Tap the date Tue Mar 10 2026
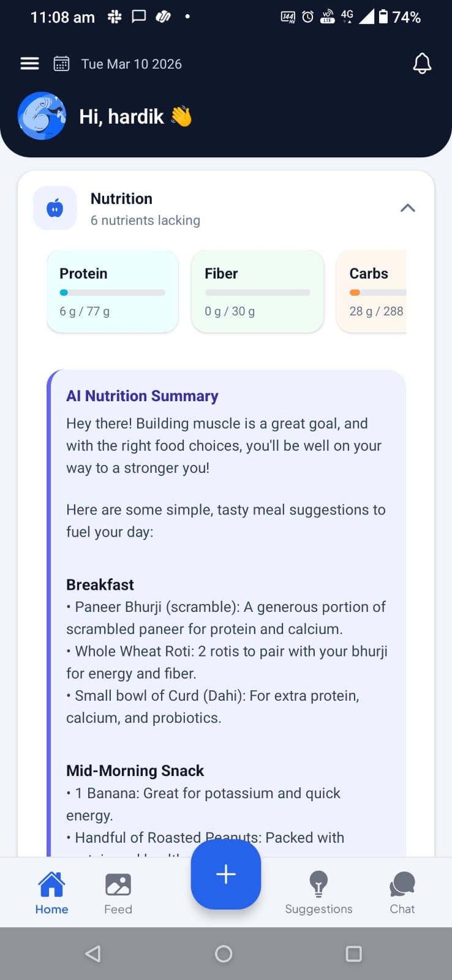Viewport: 452px width, 980px height. [x=132, y=64]
